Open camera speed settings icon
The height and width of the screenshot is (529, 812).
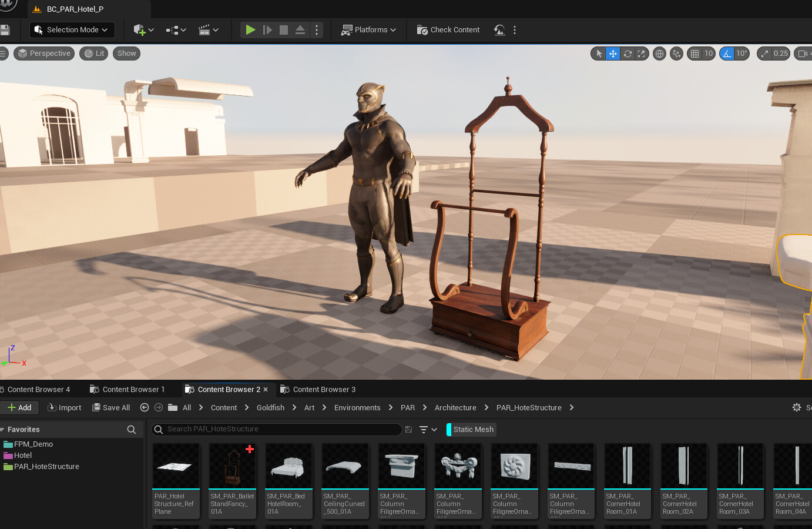tap(803, 53)
